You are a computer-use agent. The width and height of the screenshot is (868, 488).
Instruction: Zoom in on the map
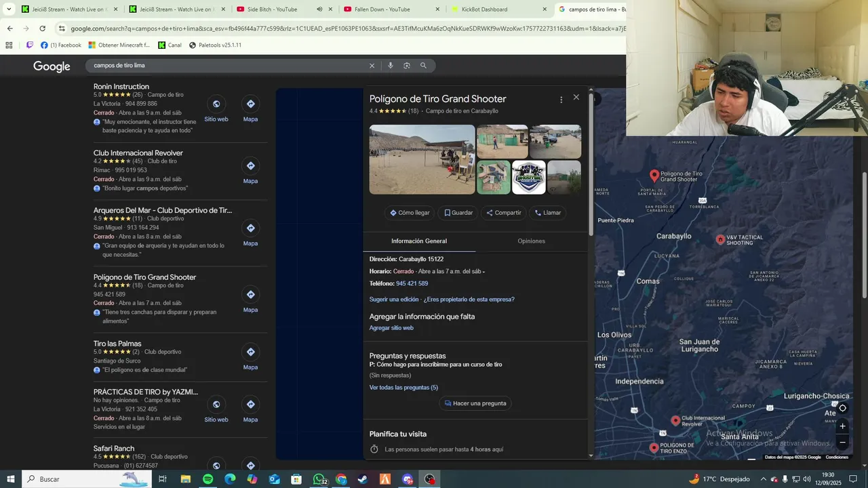coord(843,426)
